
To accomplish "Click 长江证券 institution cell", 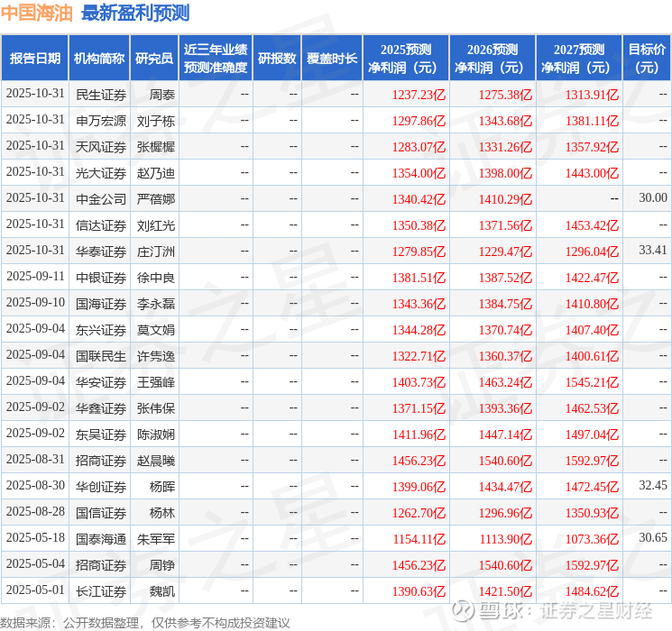I will tap(101, 591).
